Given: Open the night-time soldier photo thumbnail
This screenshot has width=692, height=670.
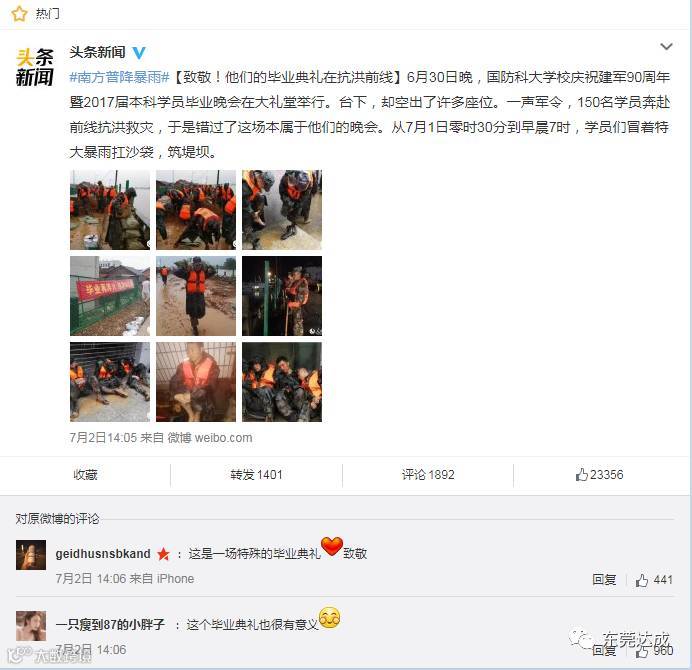Looking at the screenshot, I should click(282, 296).
